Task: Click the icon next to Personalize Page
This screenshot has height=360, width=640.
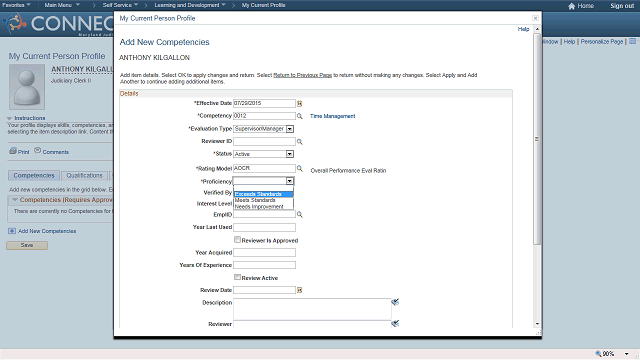Action: coord(632,42)
